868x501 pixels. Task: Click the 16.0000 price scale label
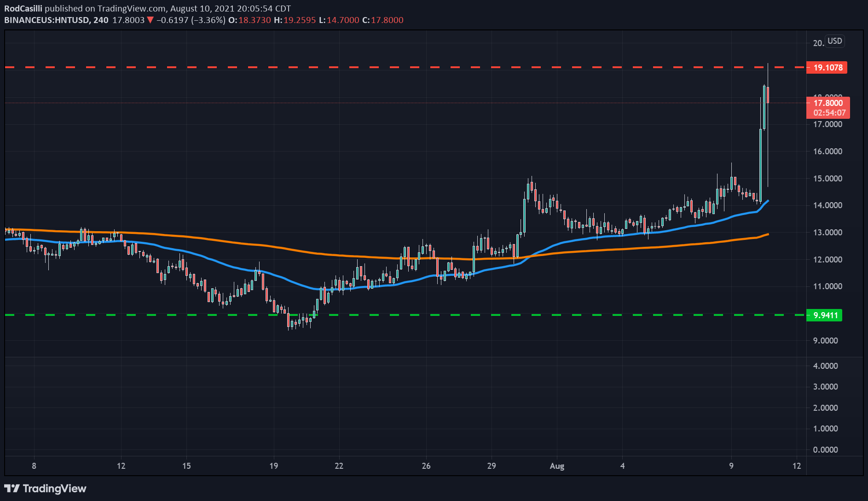(x=827, y=151)
